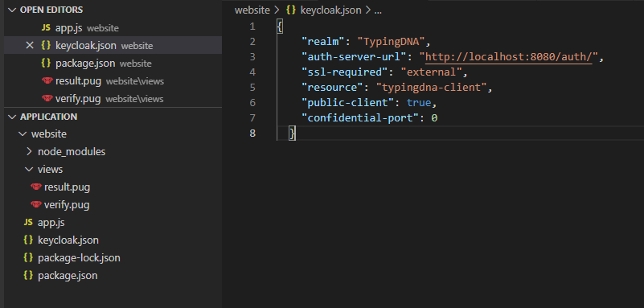This screenshot has height=308, width=644.
Task: Click the braces icon of package.json in Open Editors
Action: click(46, 64)
